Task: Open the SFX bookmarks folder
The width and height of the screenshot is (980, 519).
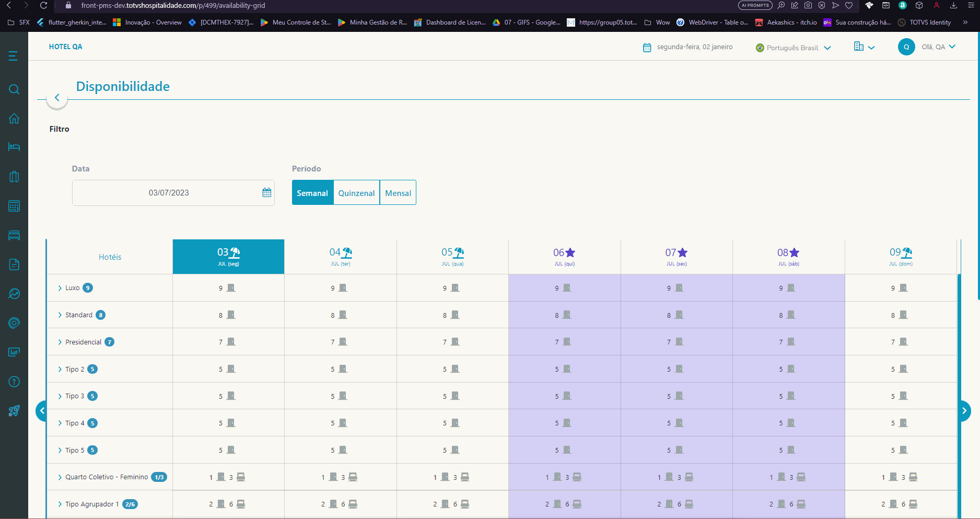Action: coord(19,22)
